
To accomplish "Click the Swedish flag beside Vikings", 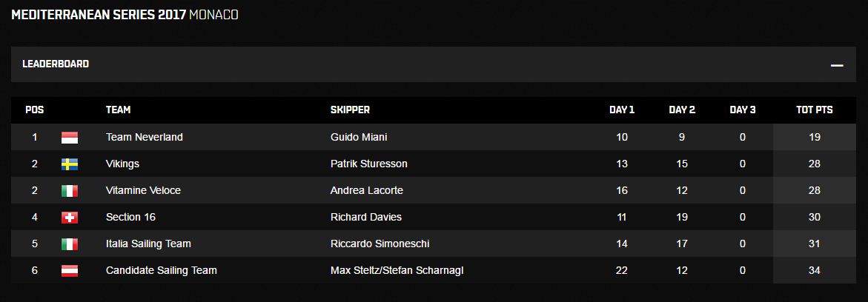I will click(x=69, y=164).
